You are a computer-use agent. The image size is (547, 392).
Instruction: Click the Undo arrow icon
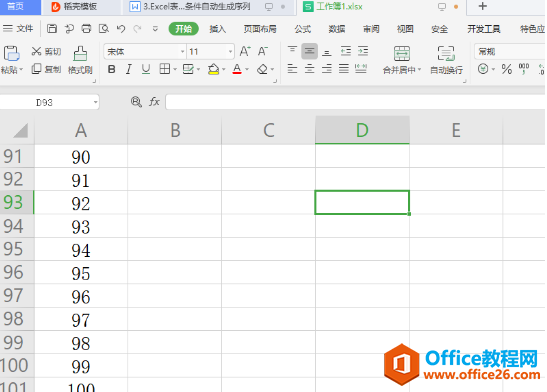click(121, 29)
